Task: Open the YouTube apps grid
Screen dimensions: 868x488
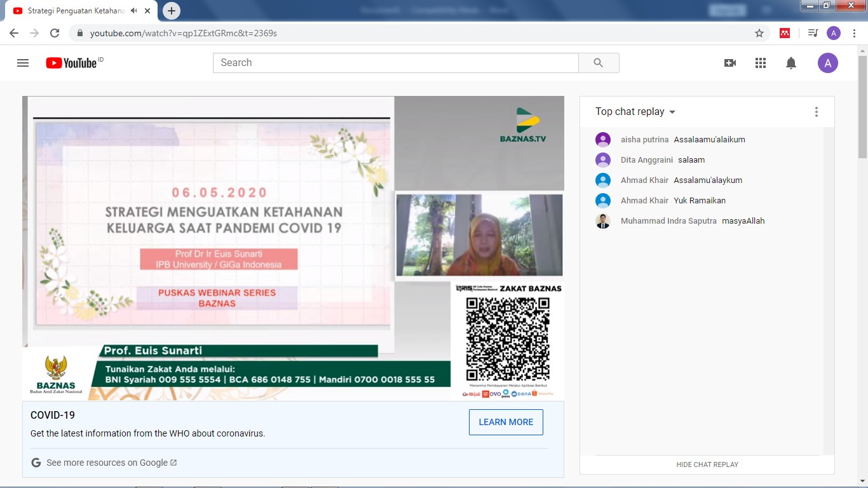Action: click(761, 63)
